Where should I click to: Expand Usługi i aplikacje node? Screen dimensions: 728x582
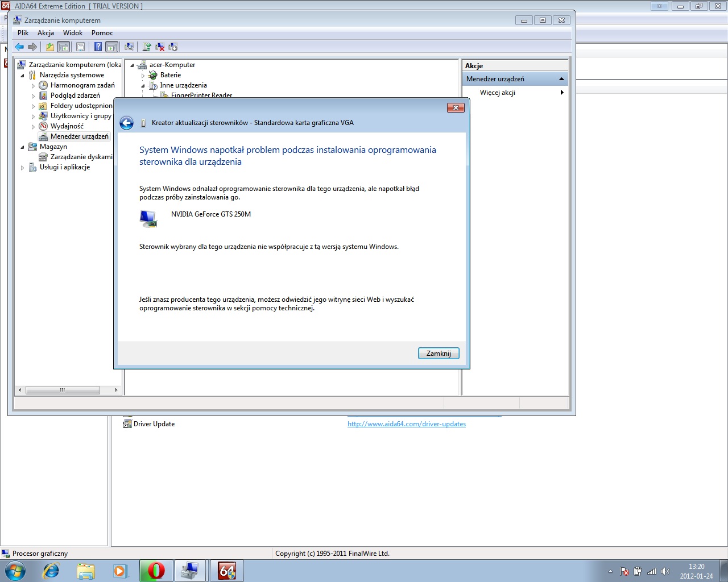coord(23,168)
